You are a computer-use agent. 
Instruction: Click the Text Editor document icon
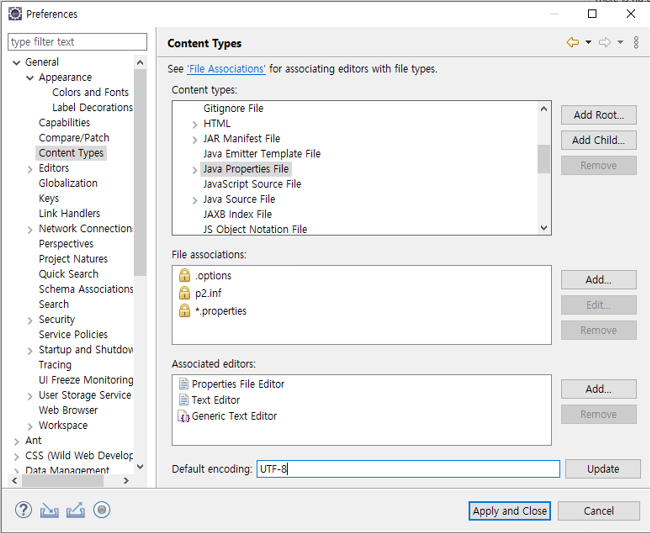point(183,400)
